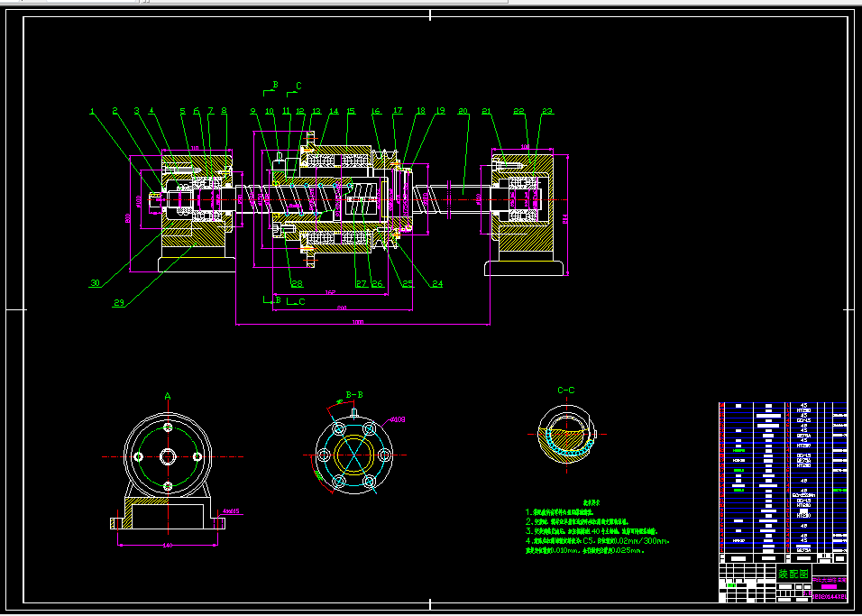Click part number 24 label
Screen dimensions: 862x616
pos(437,284)
